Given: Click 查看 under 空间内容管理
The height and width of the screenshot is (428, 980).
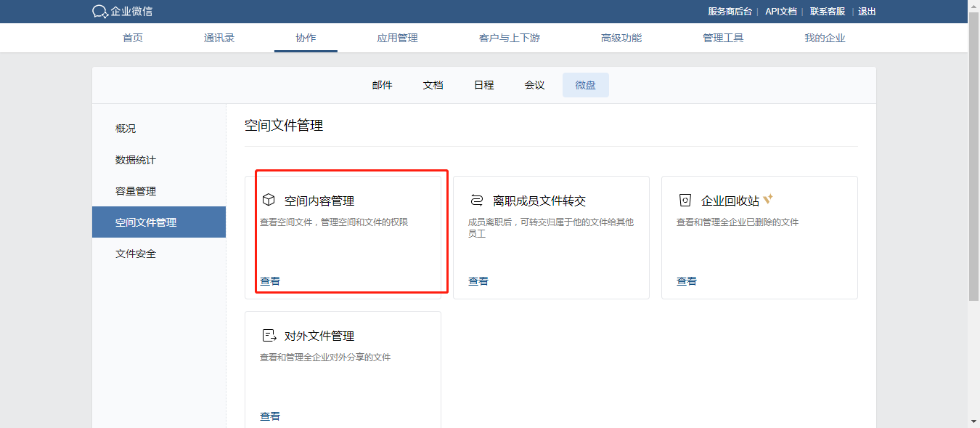Looking at the screenshot, I should coord(270,281).
